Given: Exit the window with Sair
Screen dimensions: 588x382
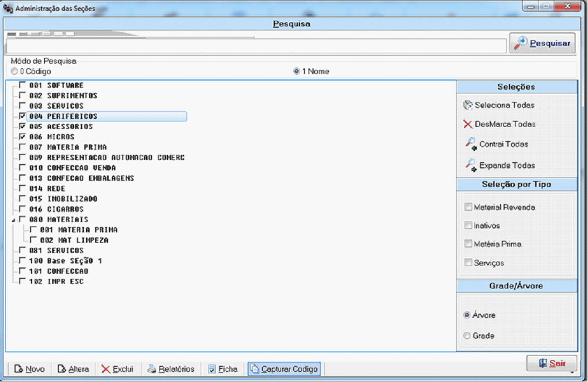Looking at the screenshot, I should [551, 363].
